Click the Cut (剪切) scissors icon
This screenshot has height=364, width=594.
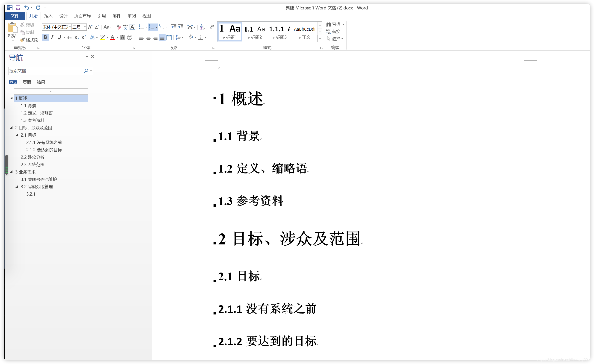22,25
